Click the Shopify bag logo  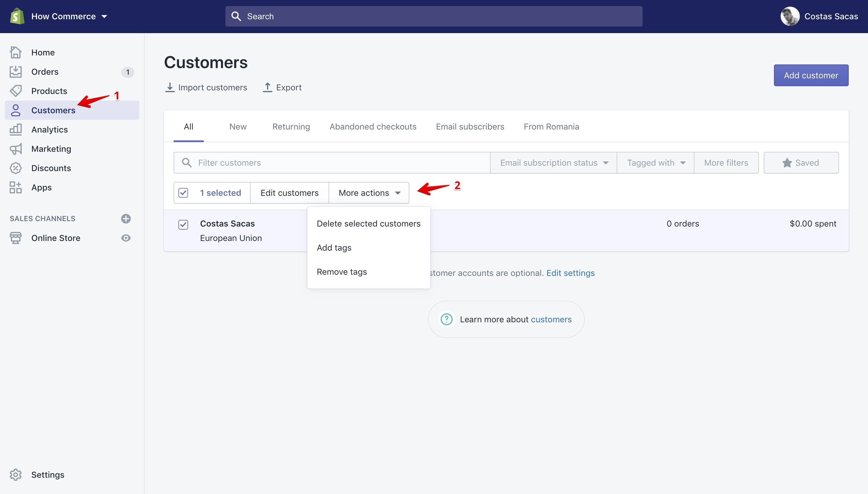17,16
